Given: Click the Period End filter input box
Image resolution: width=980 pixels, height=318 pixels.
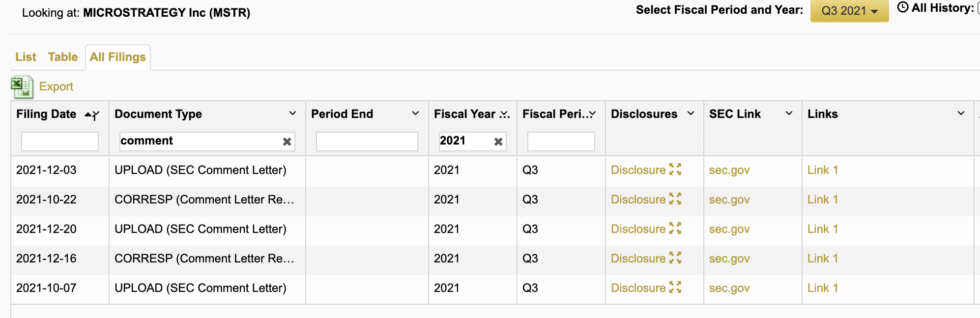Looking at the screenshot, I should coord(367,142).
